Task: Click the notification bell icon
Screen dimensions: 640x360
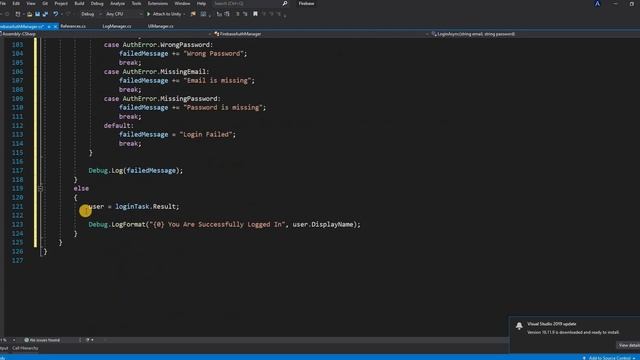Action: [x=519, y=326]
